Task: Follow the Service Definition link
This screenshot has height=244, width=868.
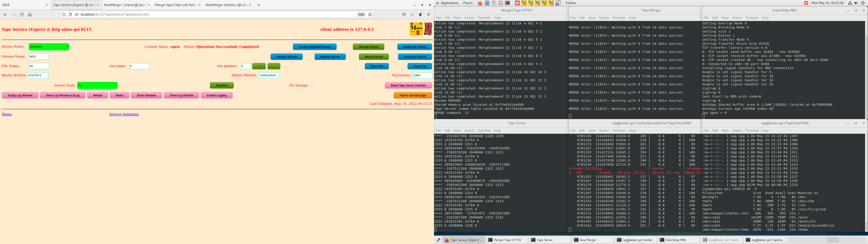Action: 124,114
